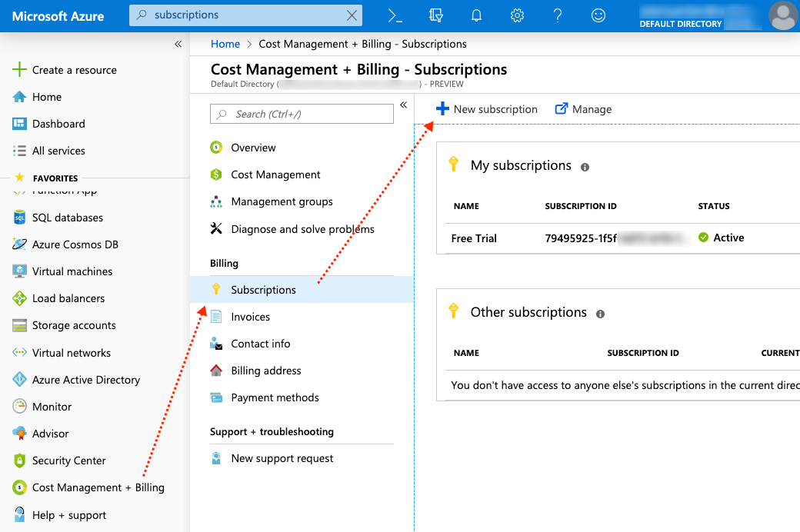800x532 pixels.
Task: Open notifications bell
Action: (x=476, y=16)
